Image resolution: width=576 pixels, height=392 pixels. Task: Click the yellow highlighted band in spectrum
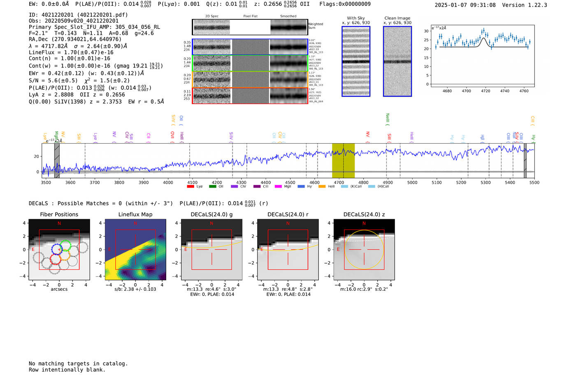tap(344, 161)
